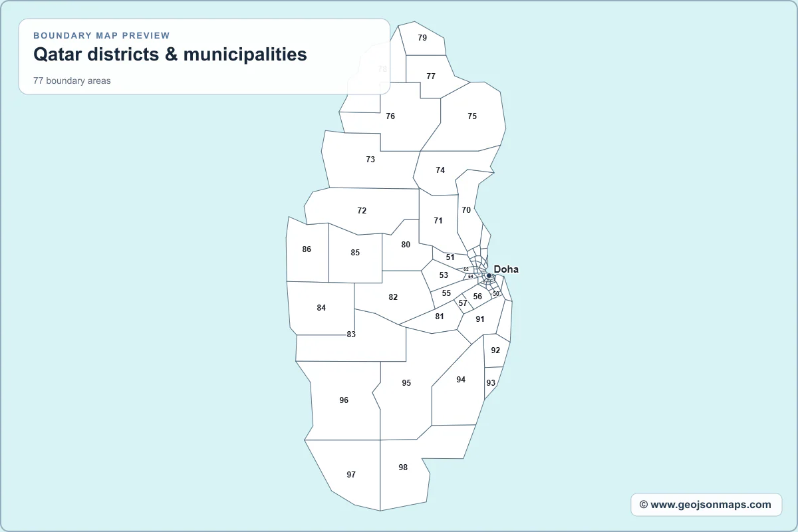Viewport: 798px width, 532px height.
Task: Select map district labeled 93
Action: pyautogui.click(x=491, y=383)
